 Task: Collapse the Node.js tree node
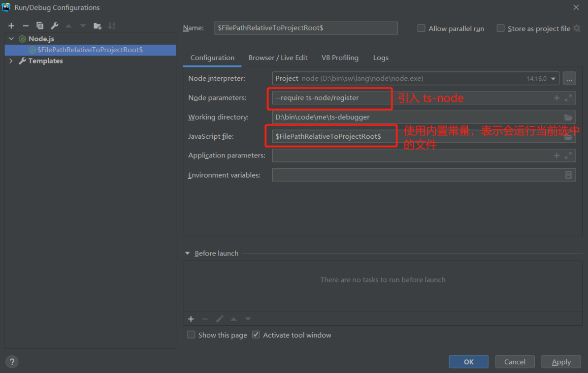coord(11,38)
